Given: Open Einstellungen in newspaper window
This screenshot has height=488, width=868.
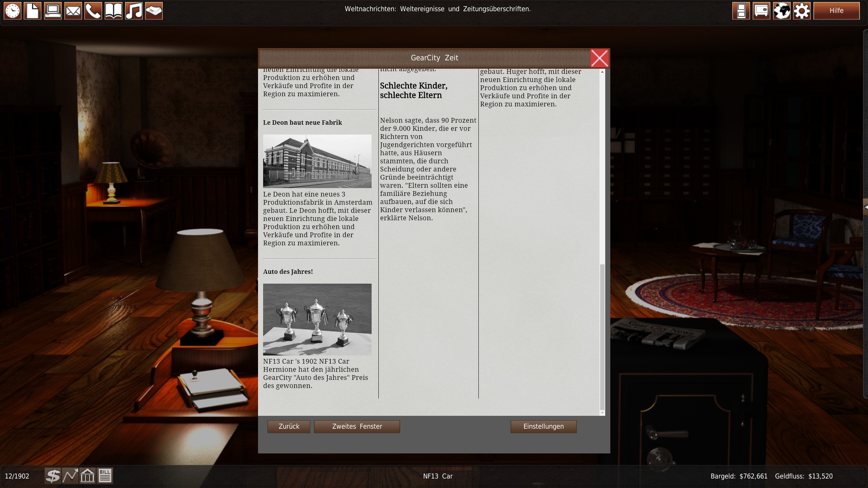Looking at the screenshot, I should click(543, 426).
